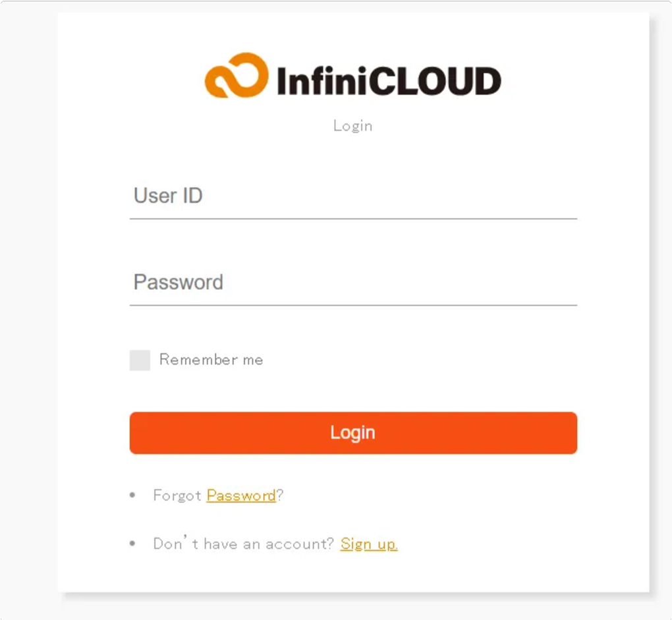
Task: Click the white text "Login" on the orange button
Action: tap(352, 433)
